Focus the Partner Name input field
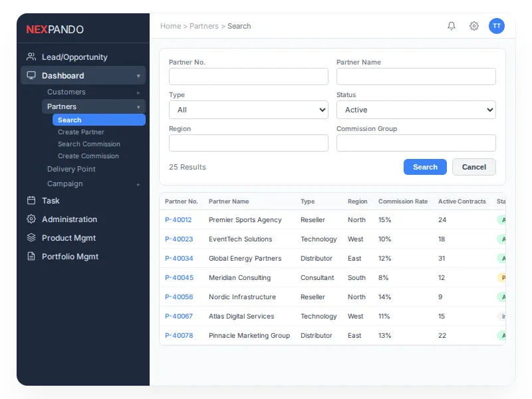The height and width of the screenshot is (399, 532). [x=416, y=76]
